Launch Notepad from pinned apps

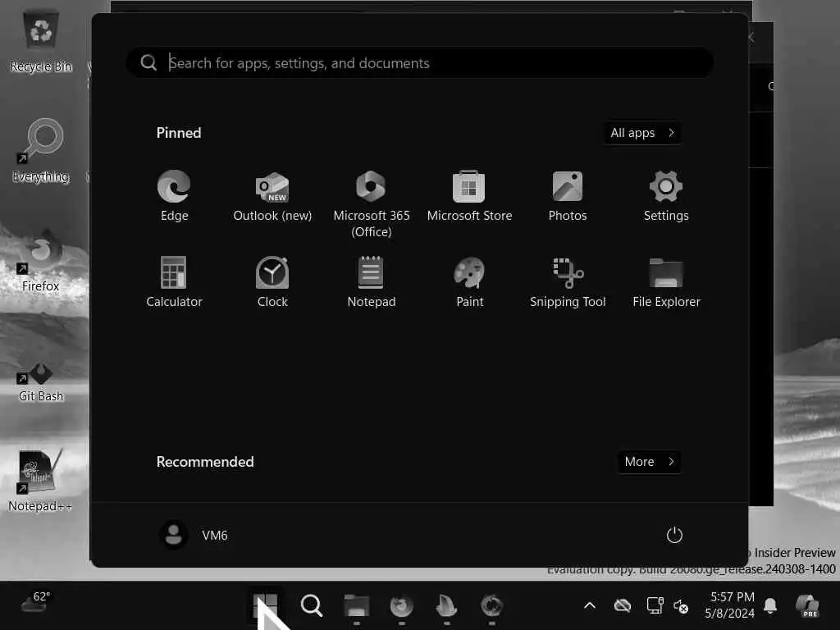372,282
